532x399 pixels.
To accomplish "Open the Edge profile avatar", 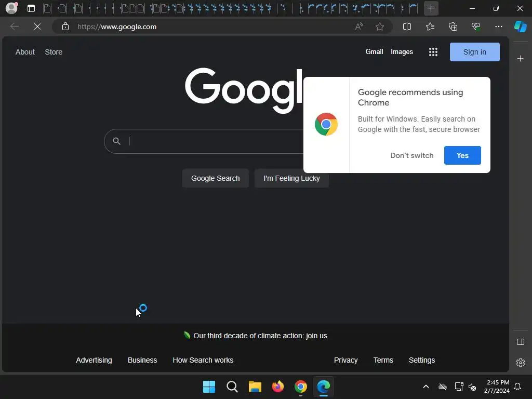I will pyautogui.click(x=12, y=8).
